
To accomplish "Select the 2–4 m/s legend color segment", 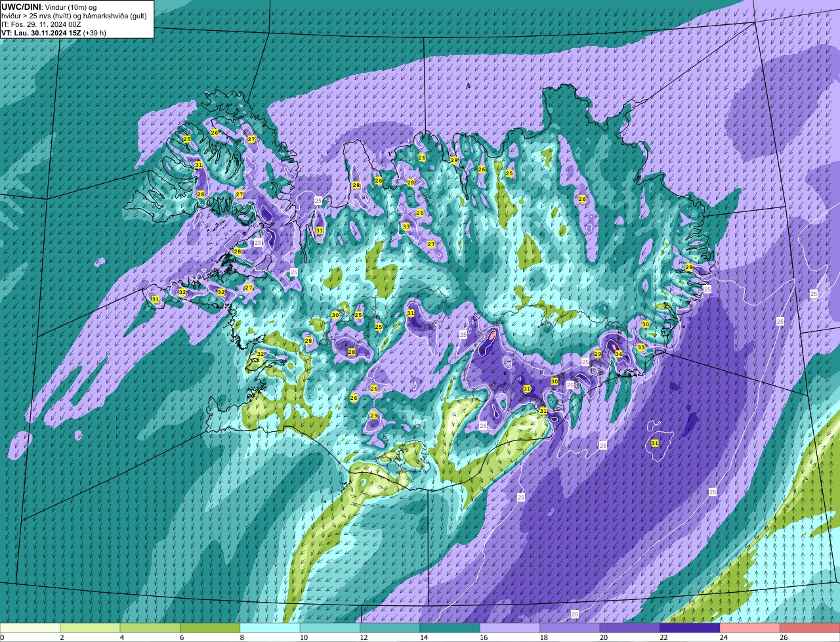I will pos(90,628).
